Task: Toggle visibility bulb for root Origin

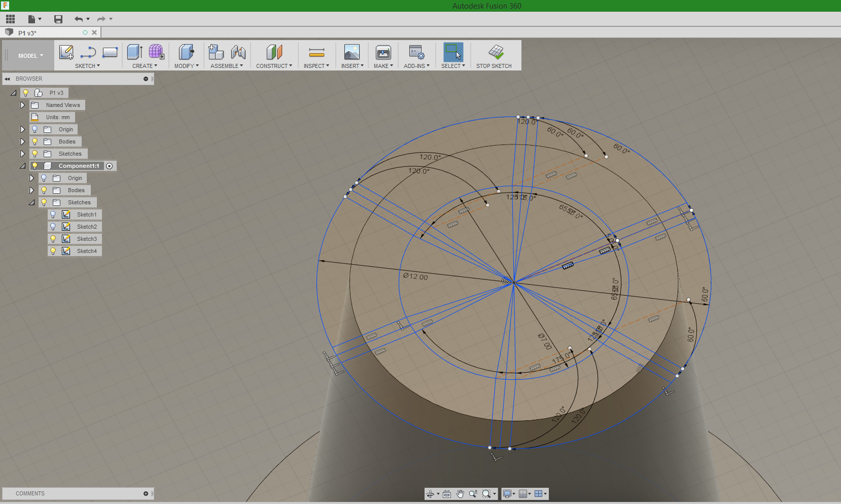Action: 34,129
